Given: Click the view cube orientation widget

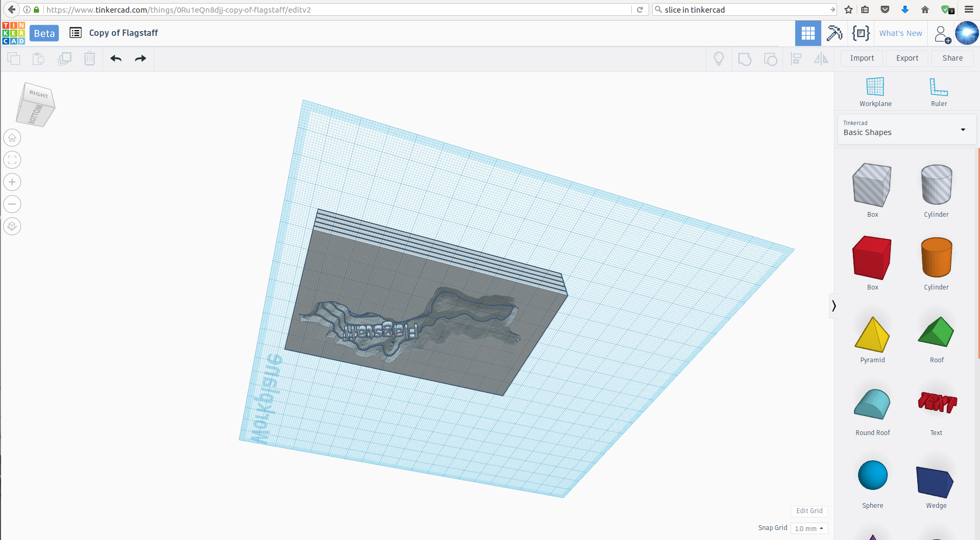Looking at the screenshot, I should click(x=35, y=104).
